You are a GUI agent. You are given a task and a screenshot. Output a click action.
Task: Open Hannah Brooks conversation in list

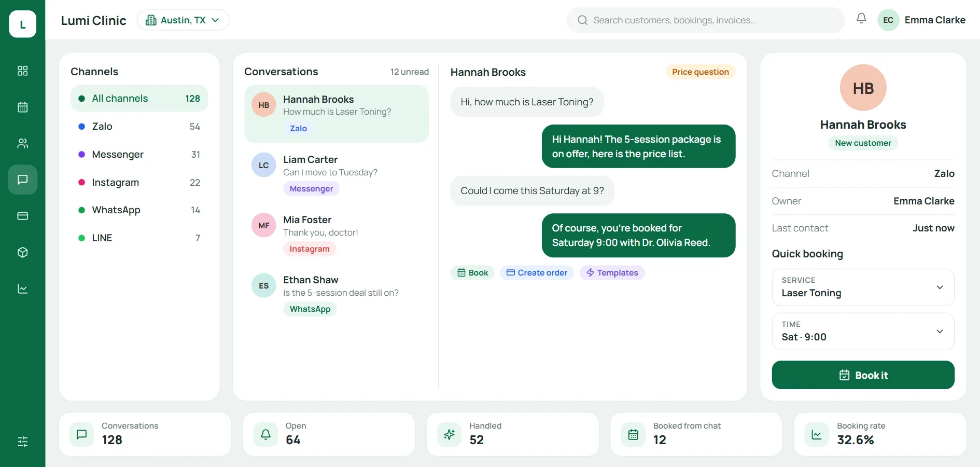(337, 114)
